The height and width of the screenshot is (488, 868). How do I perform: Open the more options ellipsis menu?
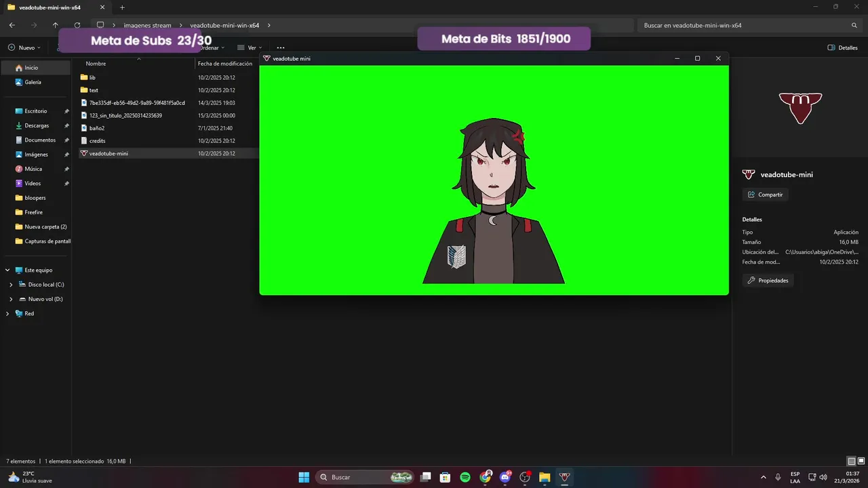[281, 47]
